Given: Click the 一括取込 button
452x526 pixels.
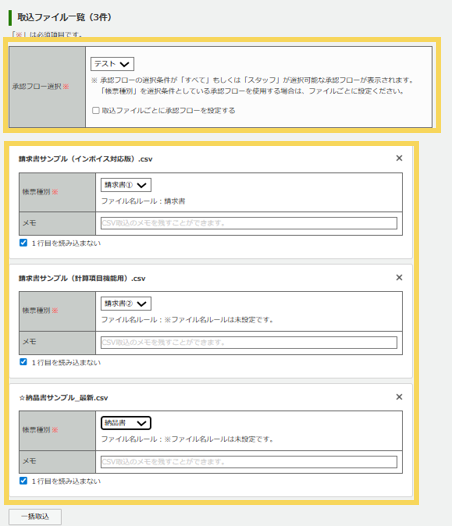Looking at the screenshot, I should (x=35, y=517).
